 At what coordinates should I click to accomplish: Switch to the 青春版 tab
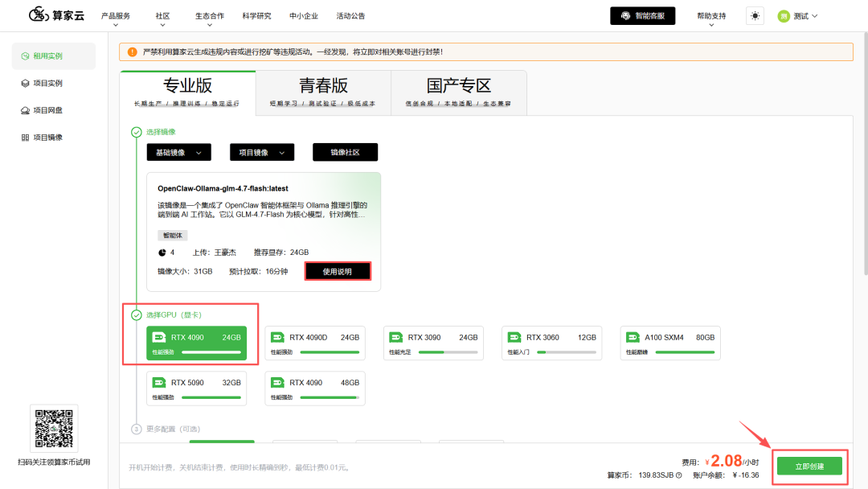coord(323,93)
